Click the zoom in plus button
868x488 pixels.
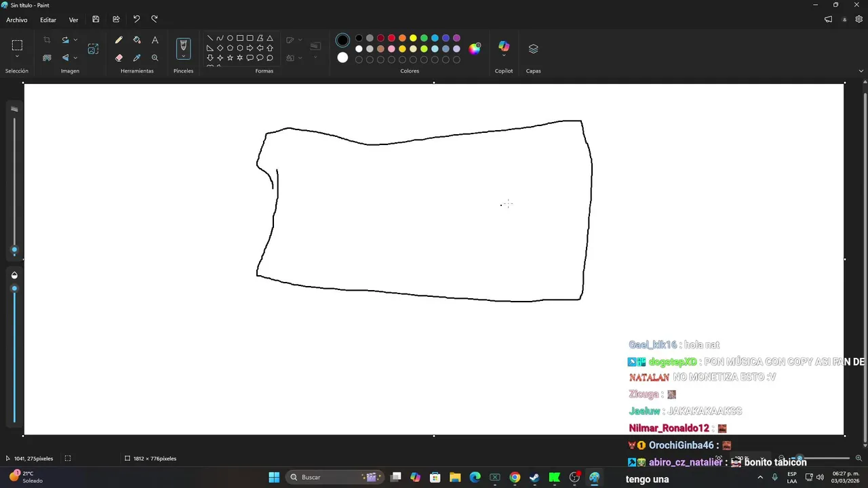859,459
